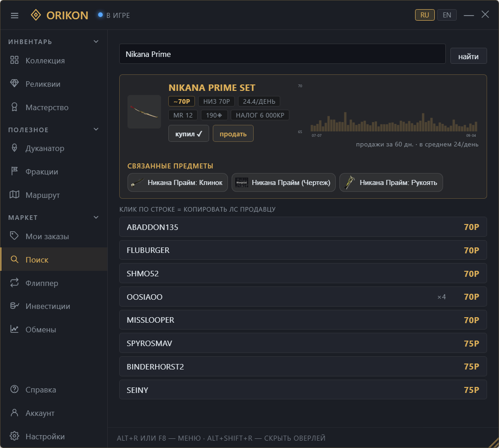This screenshot has height=448, width=499.
Task: Copy message to seller SHMO52
Action: tap(303, 273)
